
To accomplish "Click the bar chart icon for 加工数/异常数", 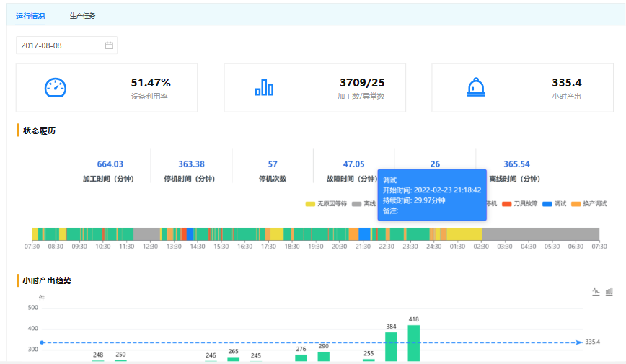I will pyautogui.click(x=264, y=88).
